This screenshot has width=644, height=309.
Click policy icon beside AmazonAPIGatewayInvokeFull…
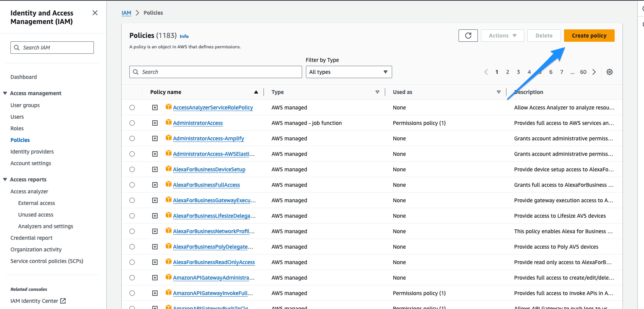point(168,292)
